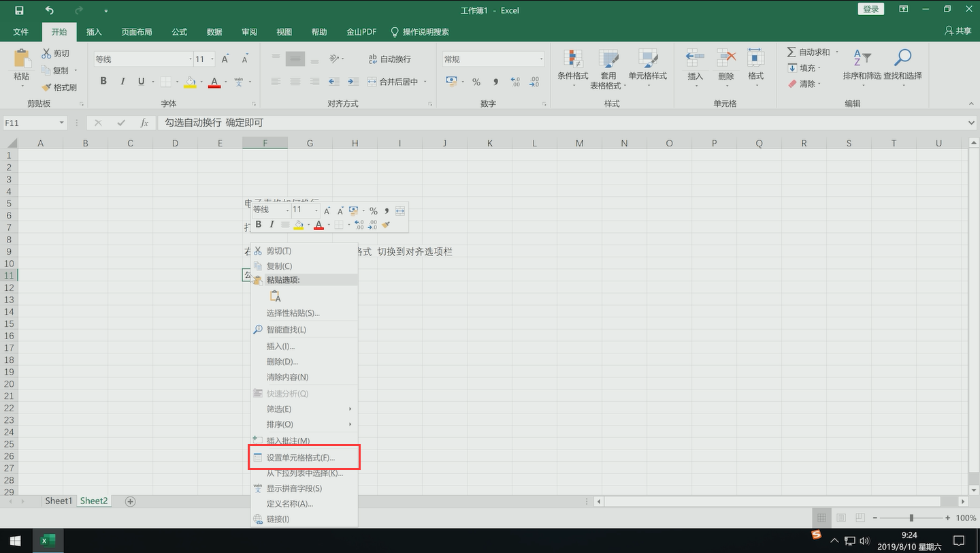Click the ribbon Paste clipboard icon

point(22,59)
